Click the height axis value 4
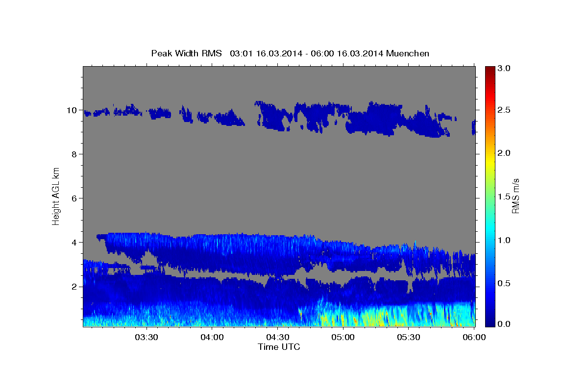Image resolution: width=588 pixels, height=392 pixels. 75,243
